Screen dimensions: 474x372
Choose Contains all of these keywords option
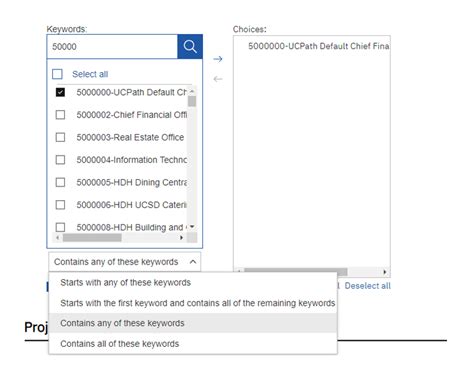click(x=119, y=344)
